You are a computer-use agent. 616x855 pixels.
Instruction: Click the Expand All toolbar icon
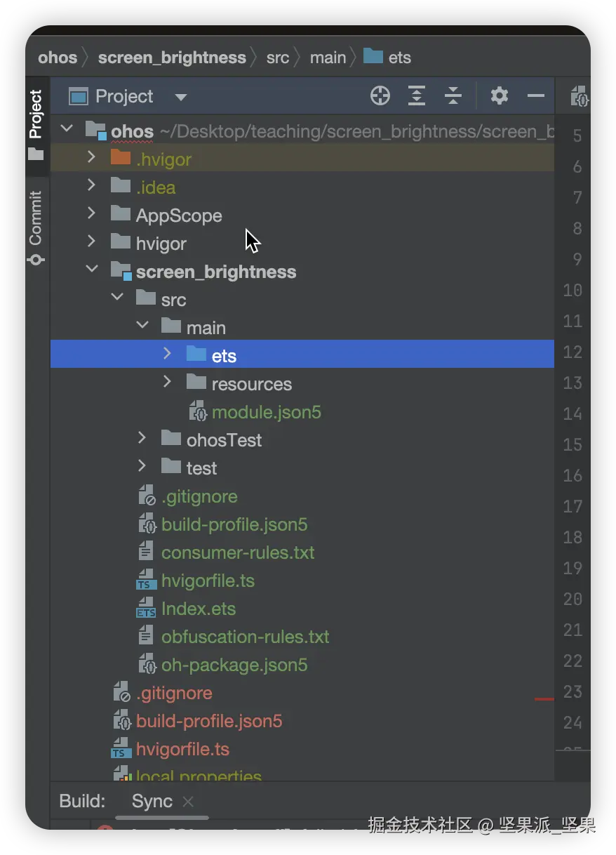click(417, 96)
